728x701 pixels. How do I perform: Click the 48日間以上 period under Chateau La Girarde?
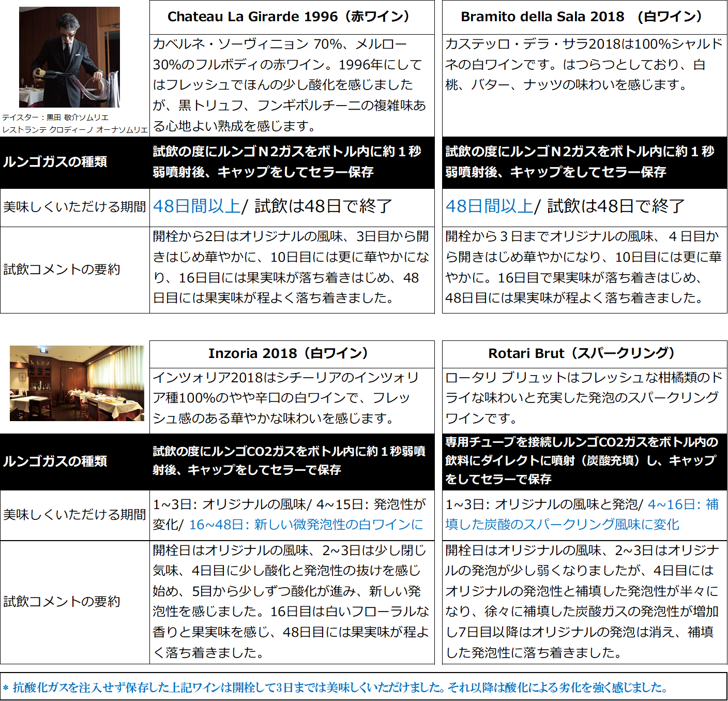(x=196, y=206)
